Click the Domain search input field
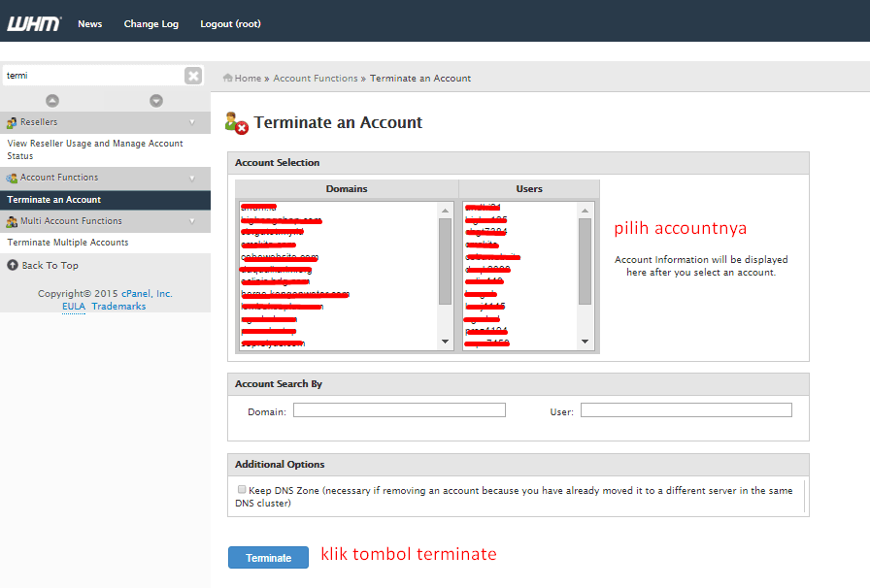Viewport: 870px width, 588px height. (399, 409)
